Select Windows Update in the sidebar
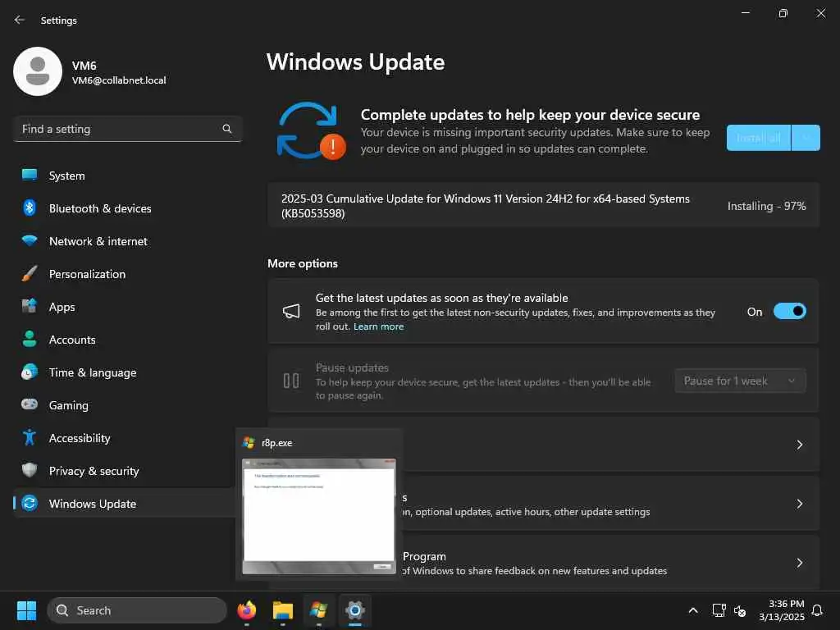Screen dimensions: 840x630 click(93, 504)
